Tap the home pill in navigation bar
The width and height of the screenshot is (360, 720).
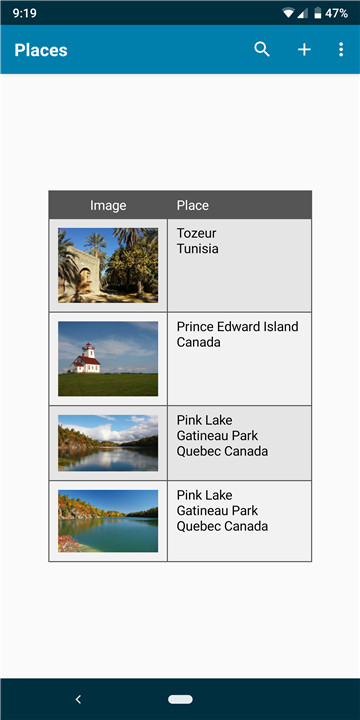(x=180, y=699)
